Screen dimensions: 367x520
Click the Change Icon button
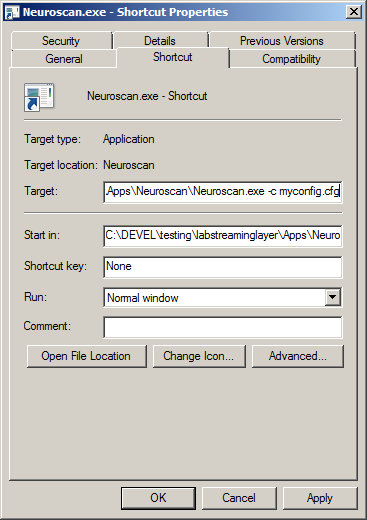pos(199,356)
